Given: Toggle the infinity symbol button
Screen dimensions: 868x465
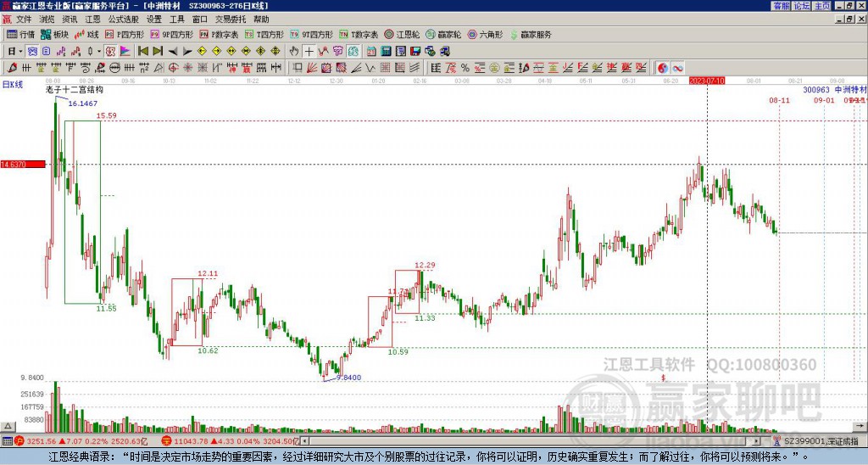Looking at the screenshot, I should (677, 68).
